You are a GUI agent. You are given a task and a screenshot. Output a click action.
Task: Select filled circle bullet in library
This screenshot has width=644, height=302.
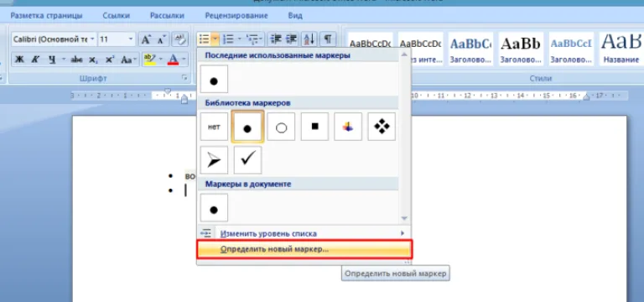(x=247, y=127)
